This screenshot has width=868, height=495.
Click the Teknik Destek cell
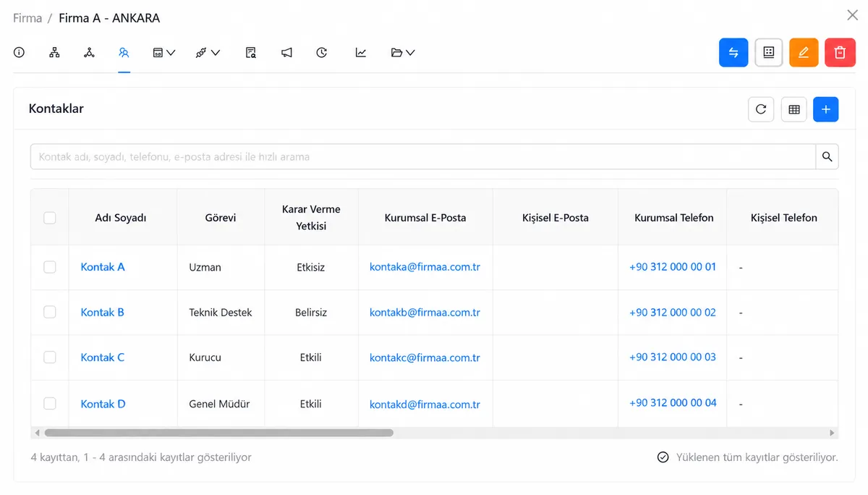(221, 313)
